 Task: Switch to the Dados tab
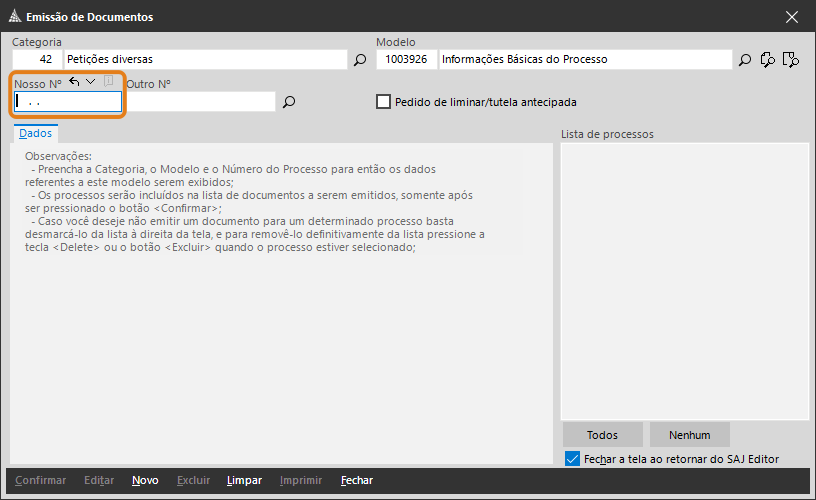click(x=35, y=133)
